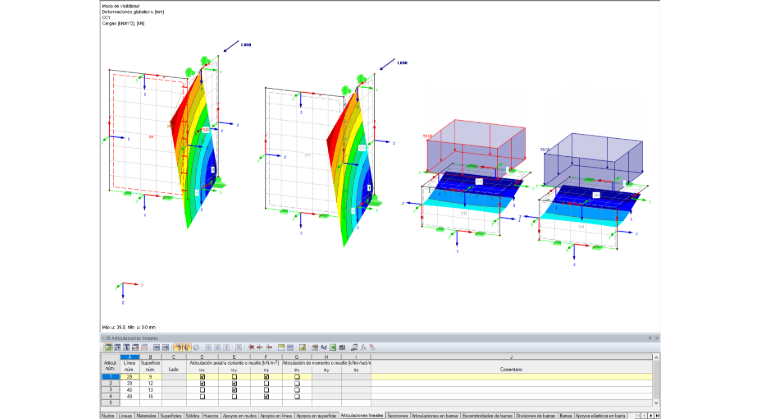Click the greyed pink table icon in toolbar
Screen dimensions: 760x419
144,347
